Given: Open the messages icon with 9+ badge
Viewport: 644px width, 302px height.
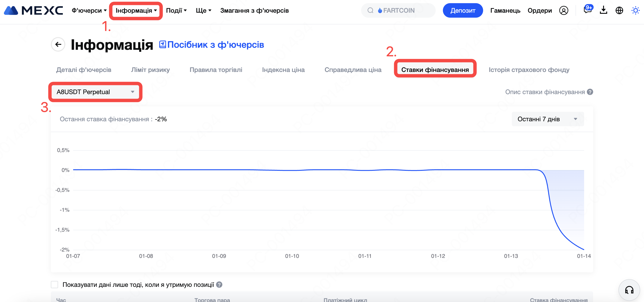Looking at the screenshot, I should pos(587,10).
